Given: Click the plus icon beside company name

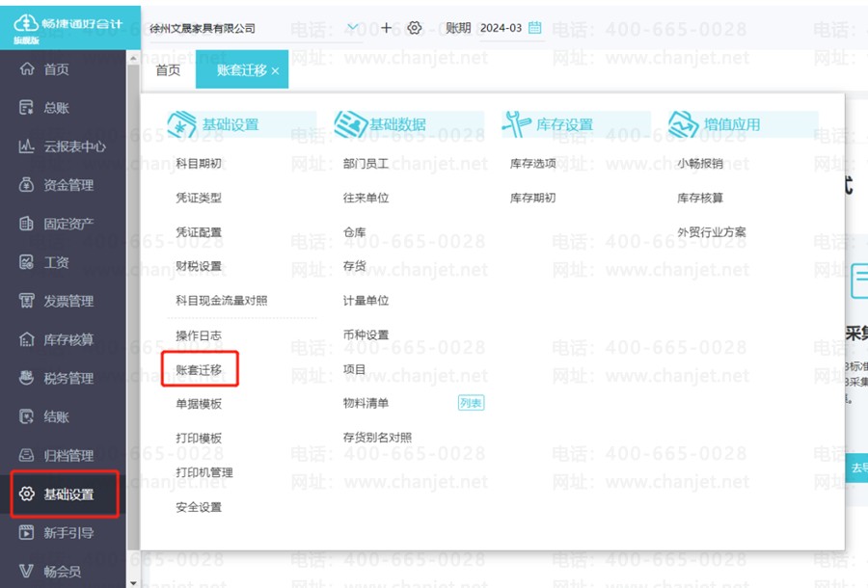Looking at the screenshot, I should coord(387,28).
